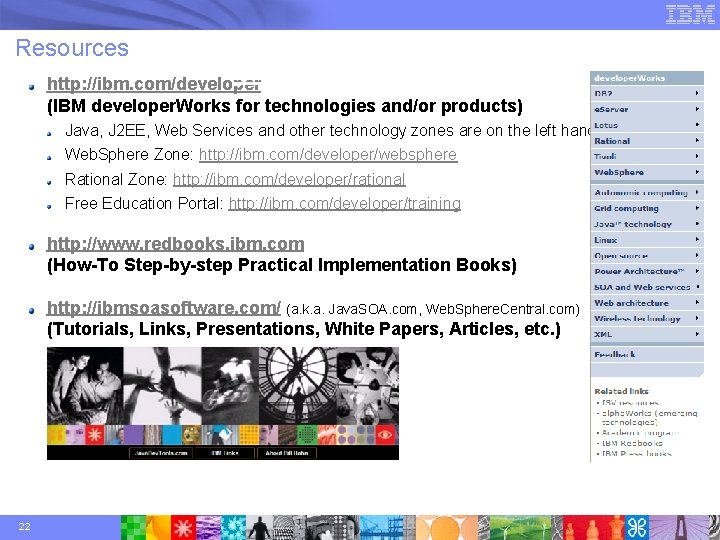This screenshot has width=720, height=540.
Task: Expand the Lotus menu arrow
Action: point(697,124)
